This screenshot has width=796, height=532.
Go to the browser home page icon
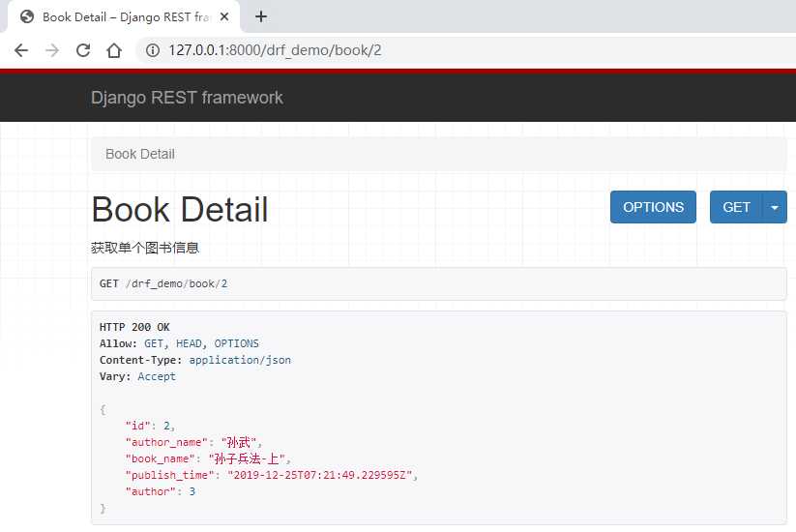click(114, 50)
